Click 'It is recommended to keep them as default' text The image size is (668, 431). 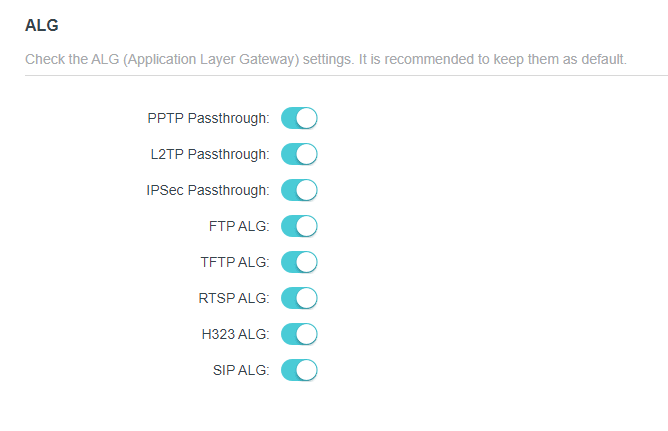click(x=493, y=59)
